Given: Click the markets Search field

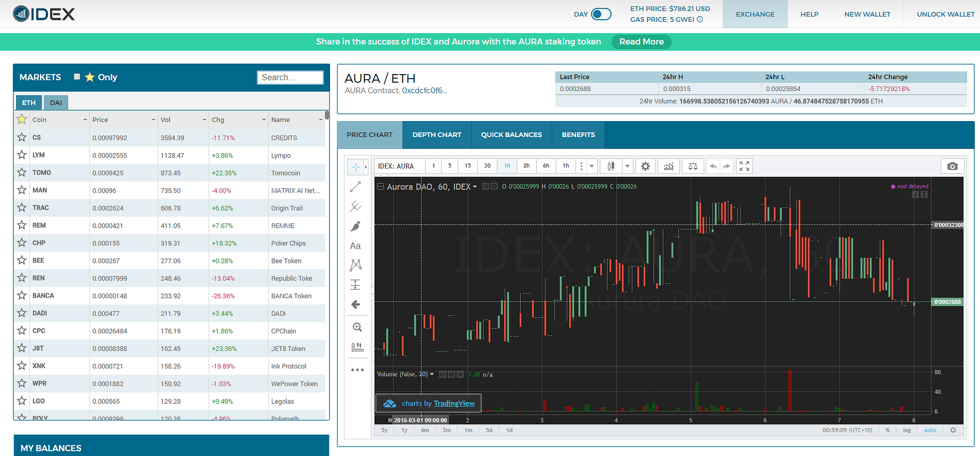Looking at the screenshot, I should click(290, 77).
